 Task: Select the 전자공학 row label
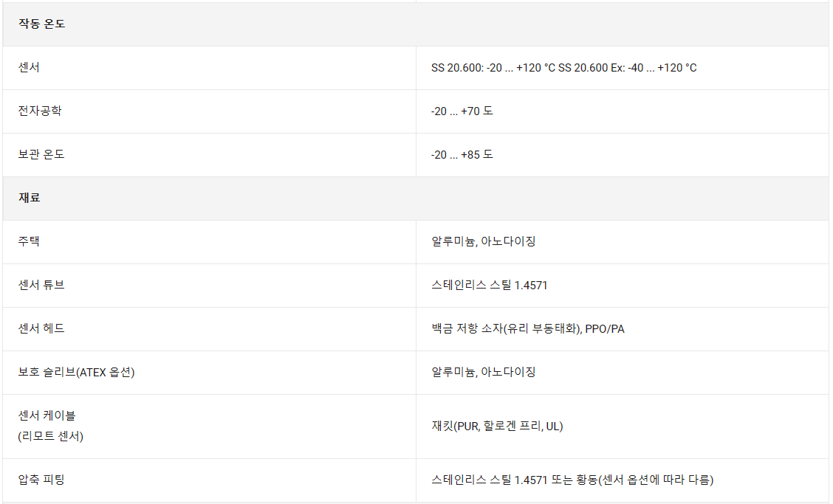(x=40, y=111)
